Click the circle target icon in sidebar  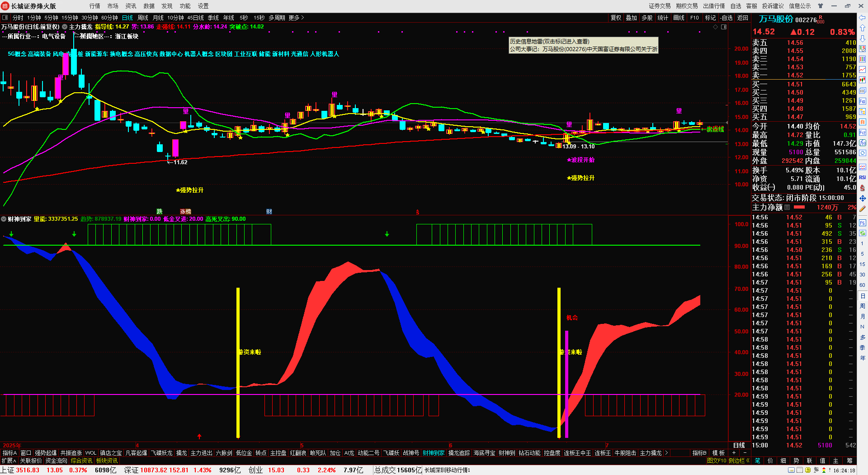coord(863,154)
